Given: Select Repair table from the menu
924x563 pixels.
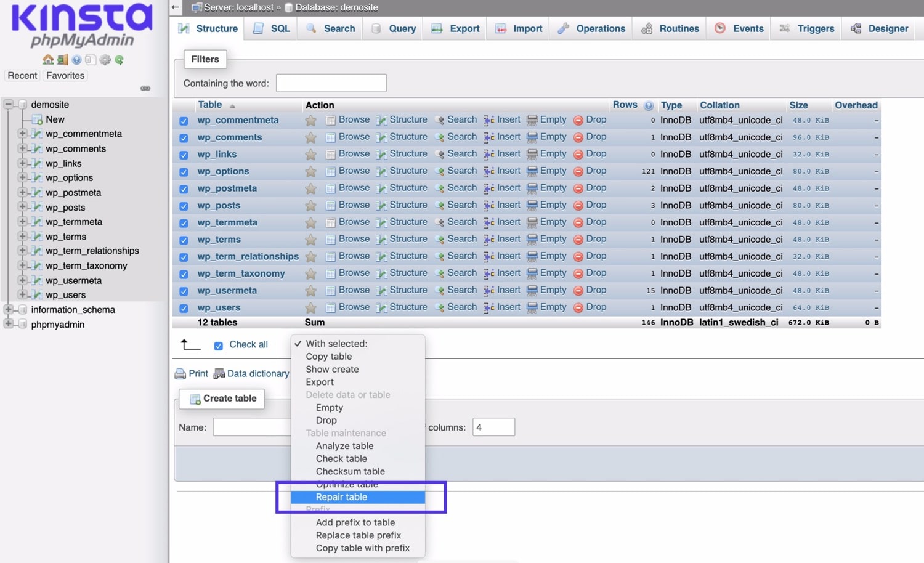Looking at the screenshot, I should pyautogui.click(x=342, y=496).
